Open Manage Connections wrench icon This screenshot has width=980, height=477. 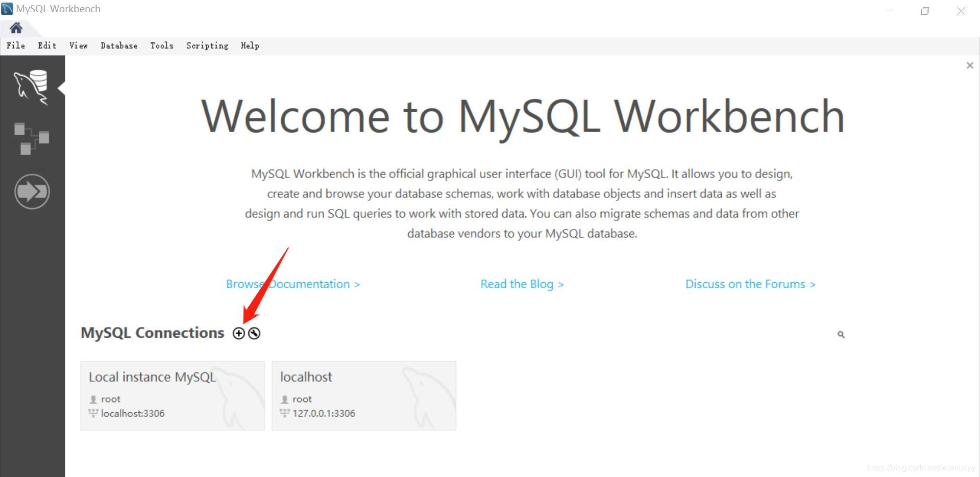click(254, 333)
